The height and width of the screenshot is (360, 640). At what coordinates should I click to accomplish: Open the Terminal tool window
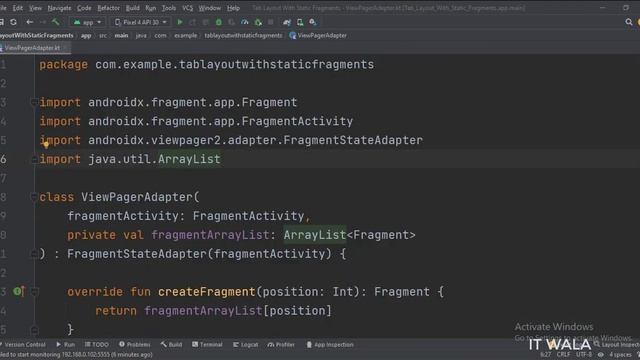click(207, 345)
